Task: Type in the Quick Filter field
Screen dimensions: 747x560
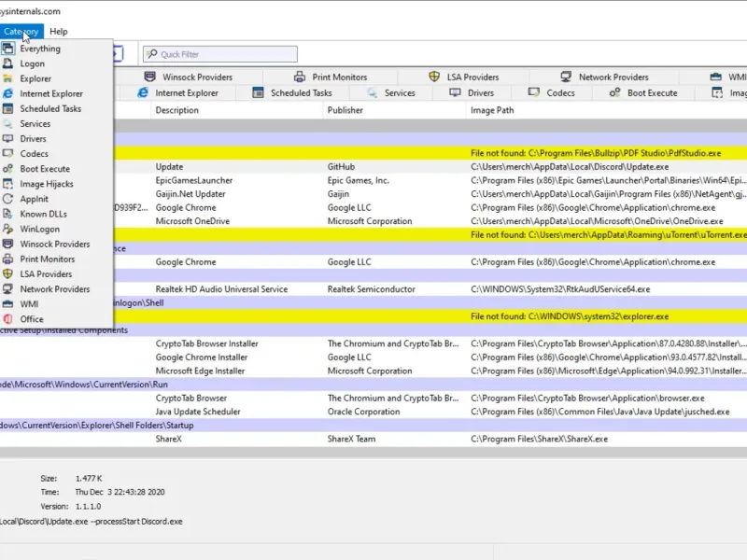Action: (x=224, y=54)
